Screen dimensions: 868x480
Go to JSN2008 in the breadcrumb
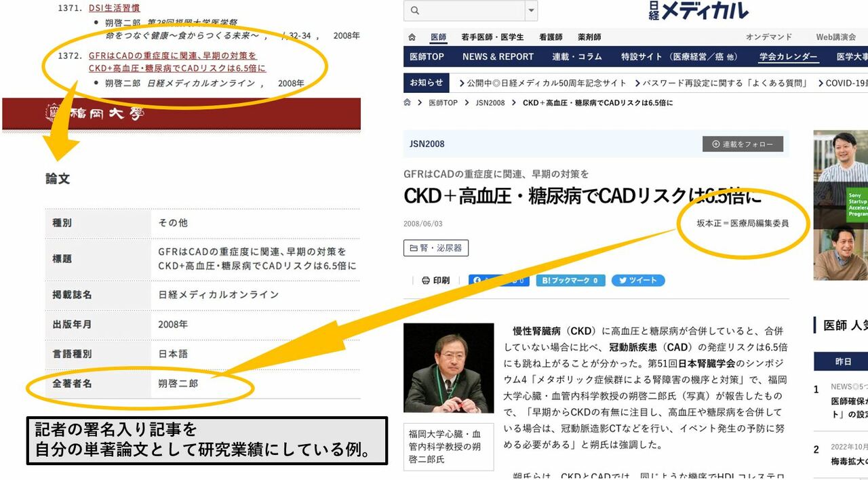490,103
